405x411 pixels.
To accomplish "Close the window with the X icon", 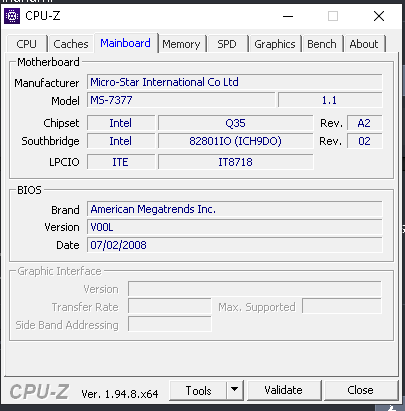I will 379,16.
